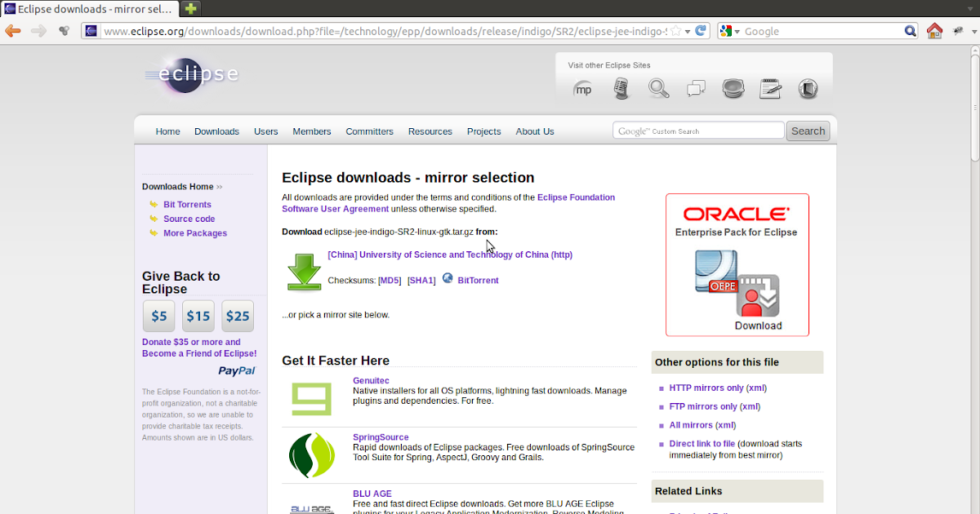Open the microphone Eclipse site icon
This screenshot has width=980, height=514.
pyautogui.click(x=621, y=88)
